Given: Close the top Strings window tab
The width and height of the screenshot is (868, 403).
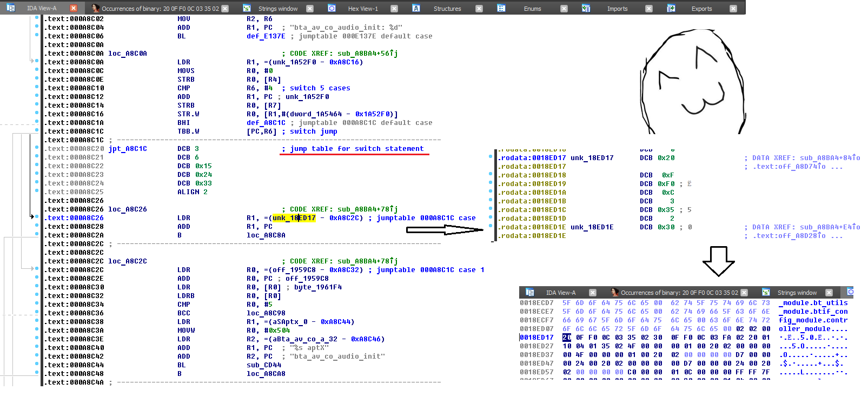Looking at the screenshot, I should coord(310,8).
